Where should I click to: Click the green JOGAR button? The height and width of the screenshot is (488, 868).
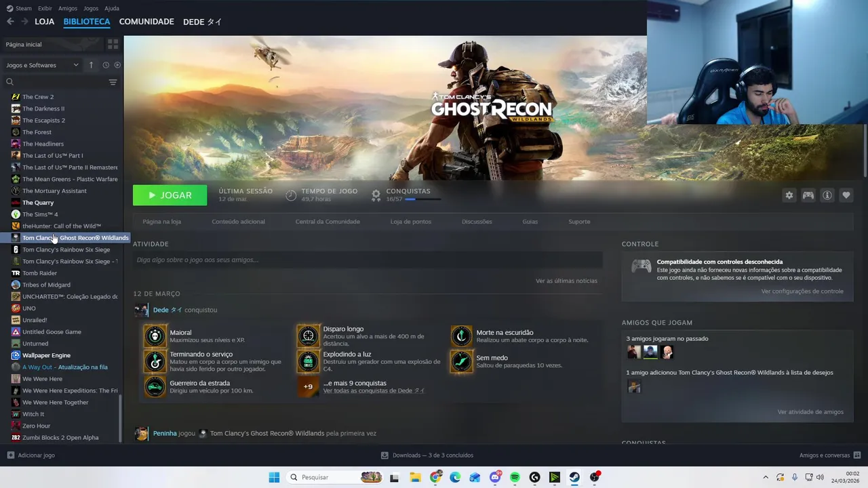(x=170, y=195)
